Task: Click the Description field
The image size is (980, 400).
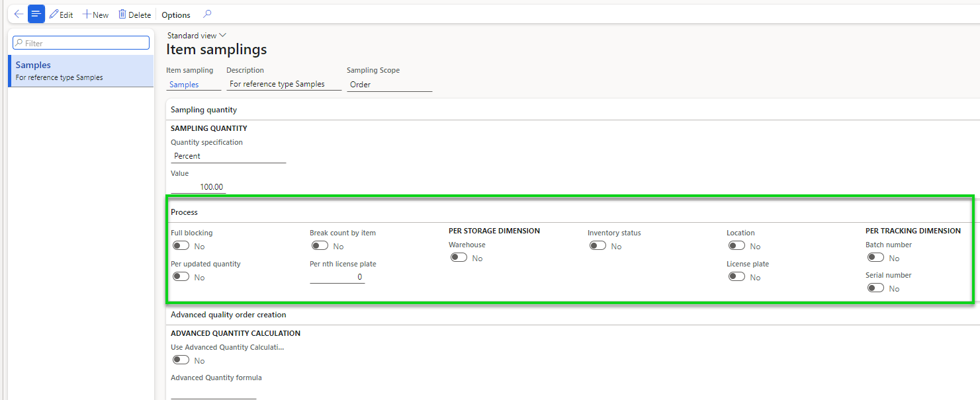Action: (x=284, y=84)
